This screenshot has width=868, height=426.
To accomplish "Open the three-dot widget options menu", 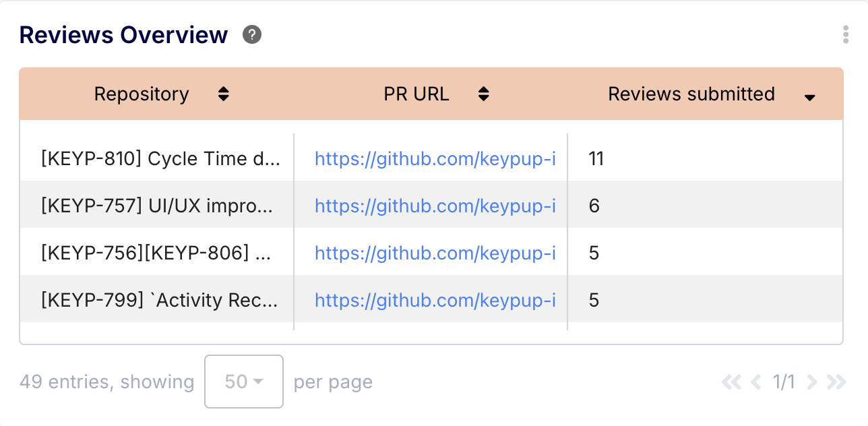I will 846,34.
